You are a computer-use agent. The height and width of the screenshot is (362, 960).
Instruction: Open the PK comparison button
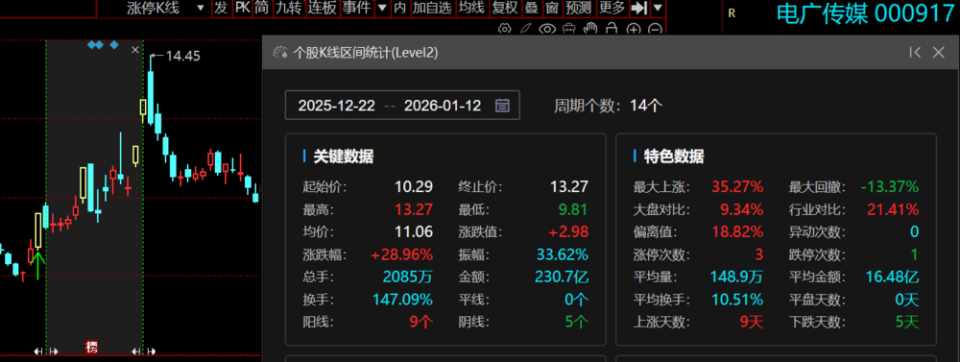(x=242, y=8)
